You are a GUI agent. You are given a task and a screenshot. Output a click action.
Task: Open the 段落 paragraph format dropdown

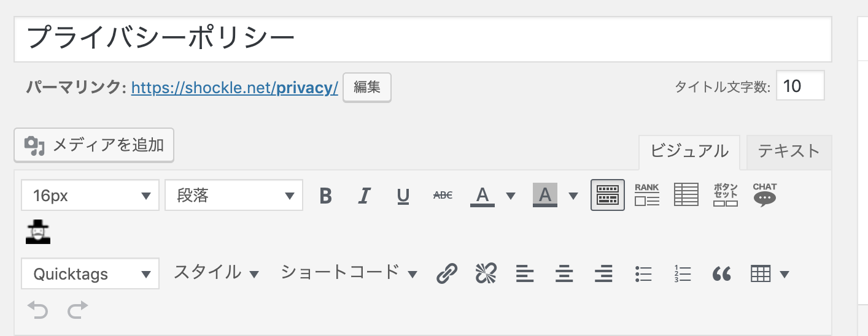click(234, 195)
